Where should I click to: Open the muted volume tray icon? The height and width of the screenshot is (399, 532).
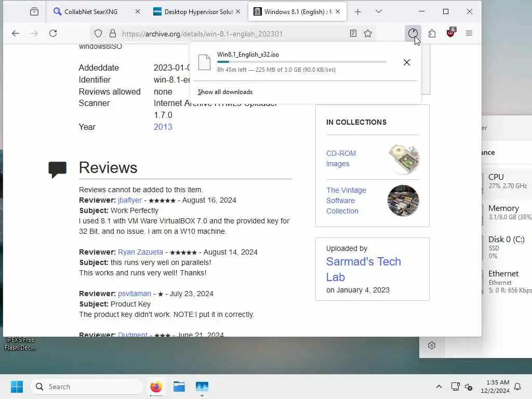(469, 387)
